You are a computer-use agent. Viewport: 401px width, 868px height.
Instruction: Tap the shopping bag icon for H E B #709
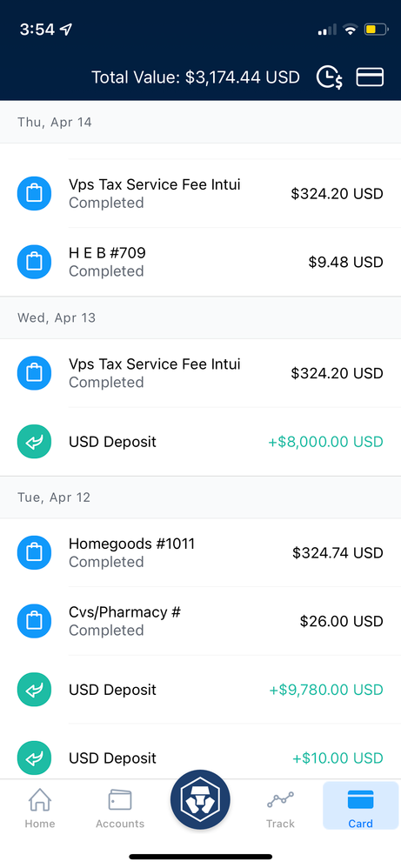[34, 262]
